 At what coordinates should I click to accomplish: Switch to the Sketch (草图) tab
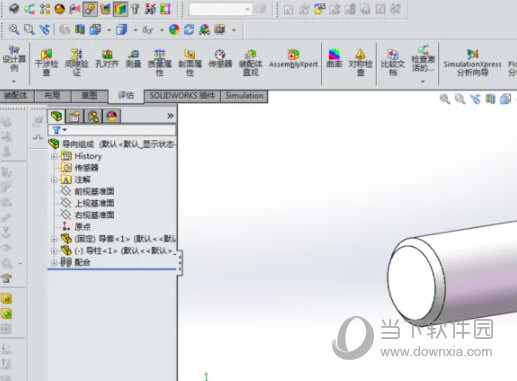(x=90, y=96)
